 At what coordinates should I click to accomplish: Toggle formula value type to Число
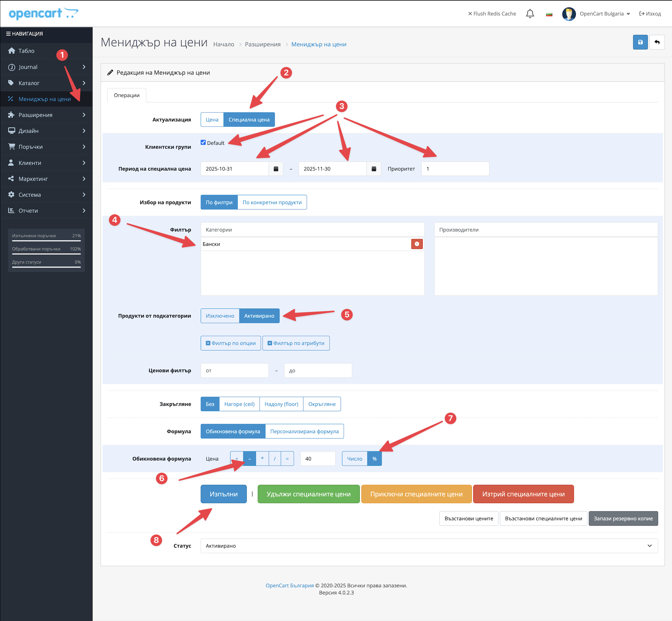tap(354, 459)
